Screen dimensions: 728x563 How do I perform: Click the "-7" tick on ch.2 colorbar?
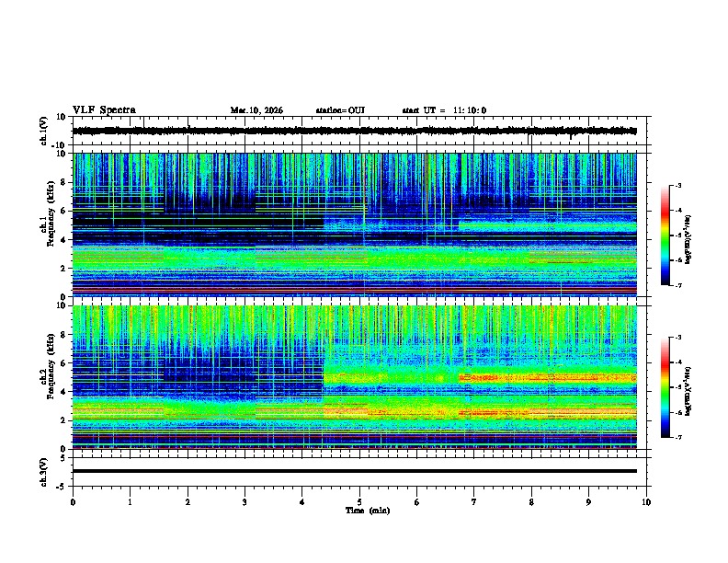[677, 438]
